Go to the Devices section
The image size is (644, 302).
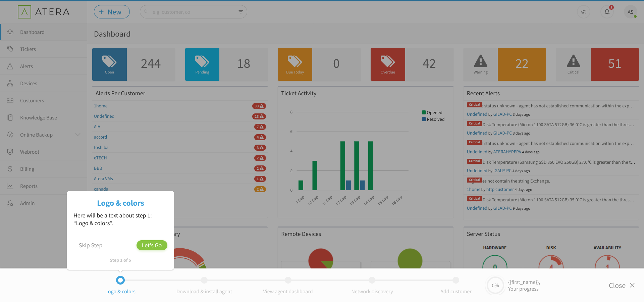(x=29, y=84)
